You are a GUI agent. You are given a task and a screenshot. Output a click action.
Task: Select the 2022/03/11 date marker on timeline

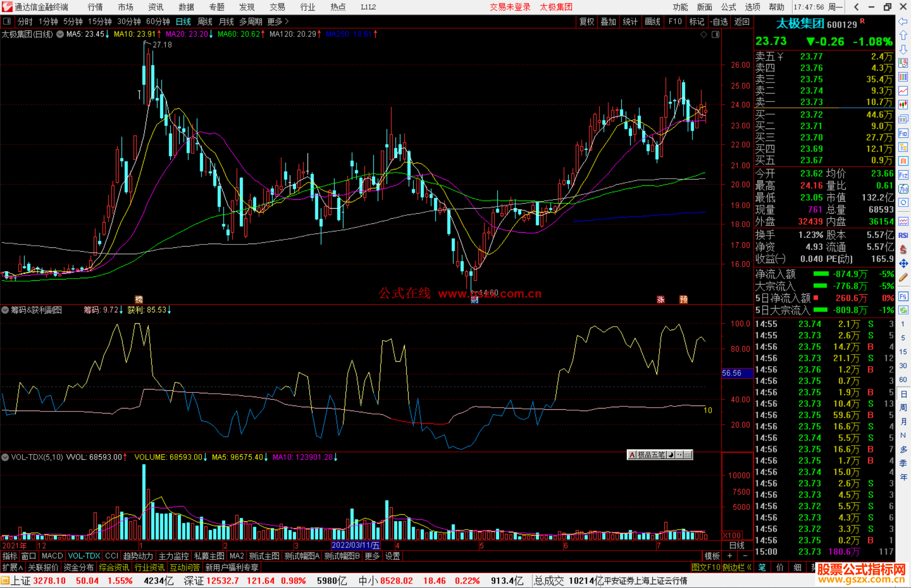(356, 545)
